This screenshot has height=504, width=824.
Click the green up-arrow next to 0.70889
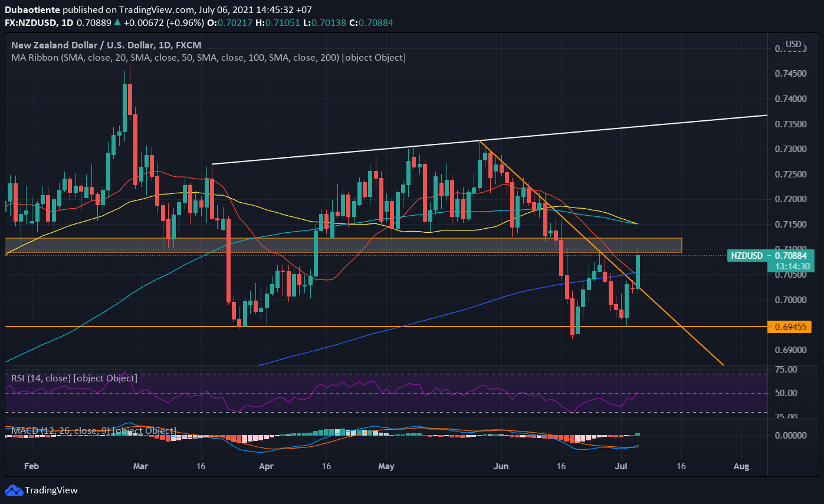click(117, 23)
